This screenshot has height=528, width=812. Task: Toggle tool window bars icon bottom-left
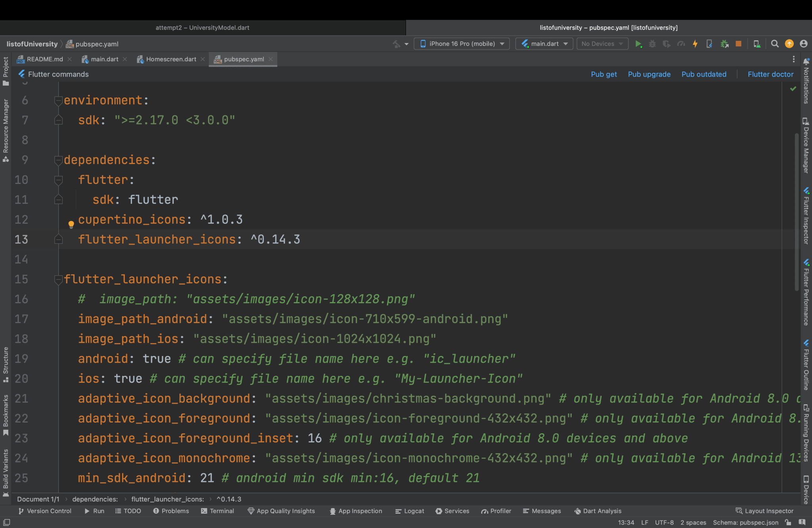point(7,522)
